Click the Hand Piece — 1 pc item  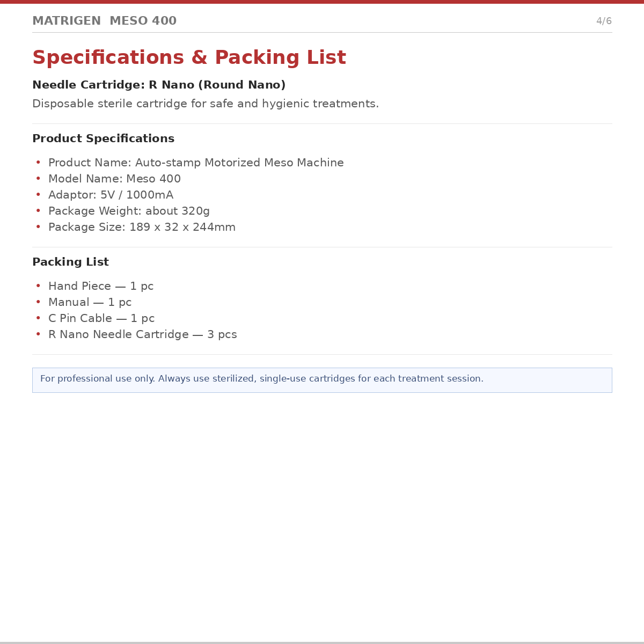(101, 287)
